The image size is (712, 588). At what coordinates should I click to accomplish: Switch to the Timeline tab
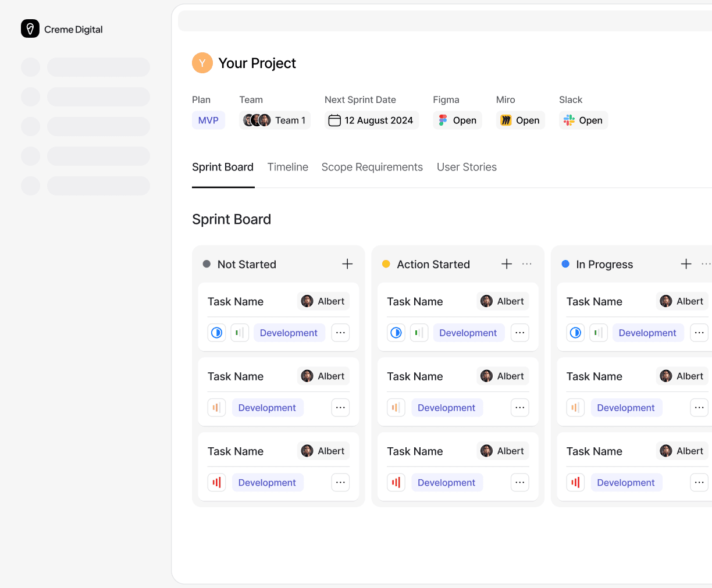pos(287,168)
